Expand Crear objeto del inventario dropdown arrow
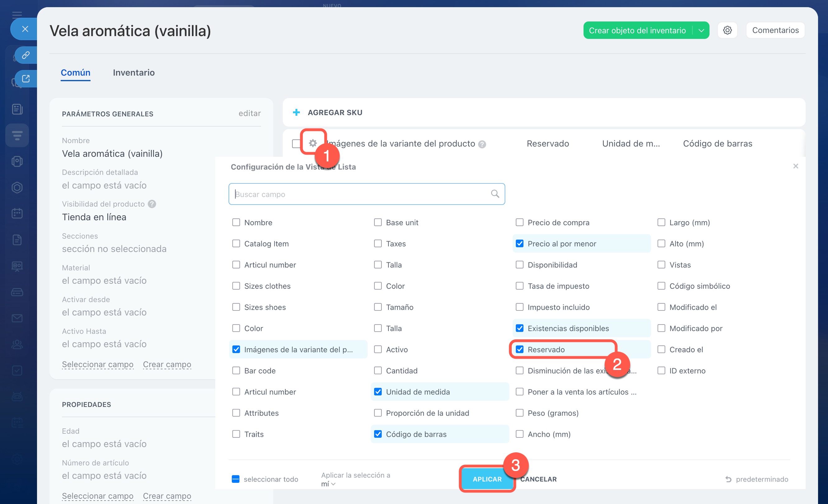Viewport: 828px width, 504px height. (701, 30)
